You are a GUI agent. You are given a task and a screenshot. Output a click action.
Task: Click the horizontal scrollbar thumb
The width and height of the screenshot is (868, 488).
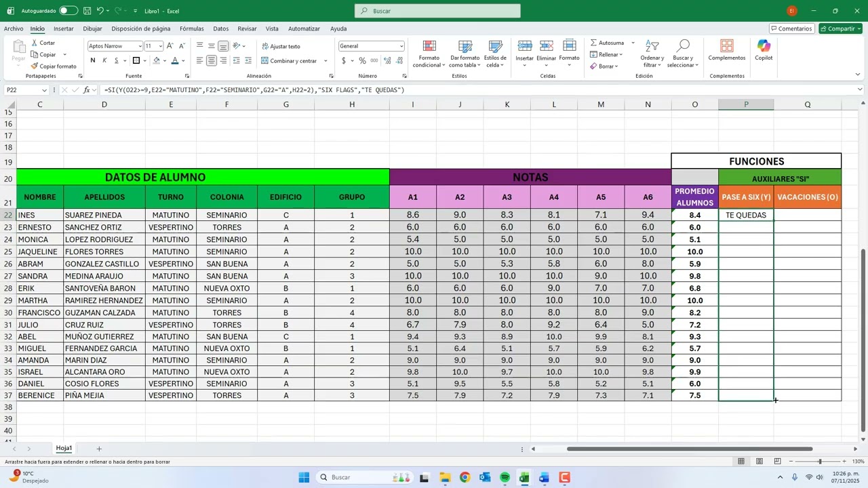coord(690,449)
